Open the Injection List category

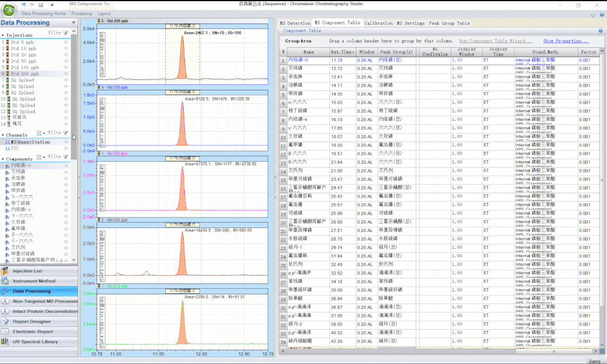click(x=28, y=271)
